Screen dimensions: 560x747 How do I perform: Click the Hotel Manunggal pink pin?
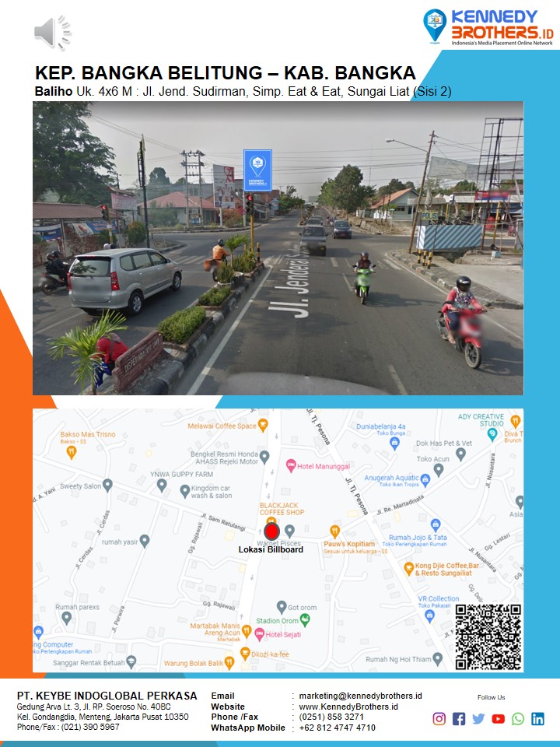coord(291,465)
